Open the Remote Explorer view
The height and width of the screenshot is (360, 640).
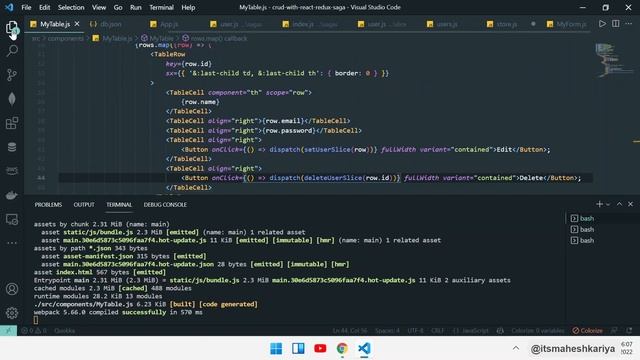coord(12,220)
